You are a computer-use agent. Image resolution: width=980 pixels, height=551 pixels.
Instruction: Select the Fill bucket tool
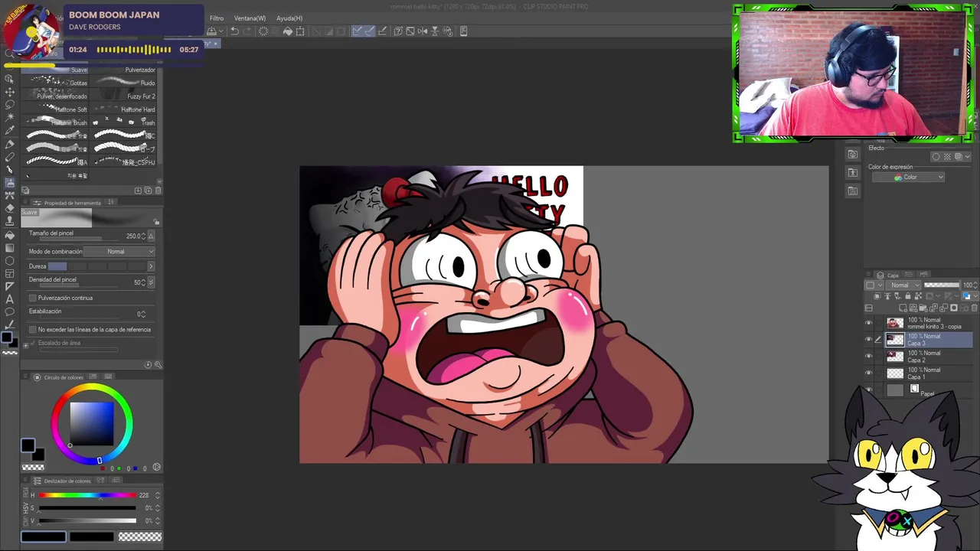tap(10, 235)
